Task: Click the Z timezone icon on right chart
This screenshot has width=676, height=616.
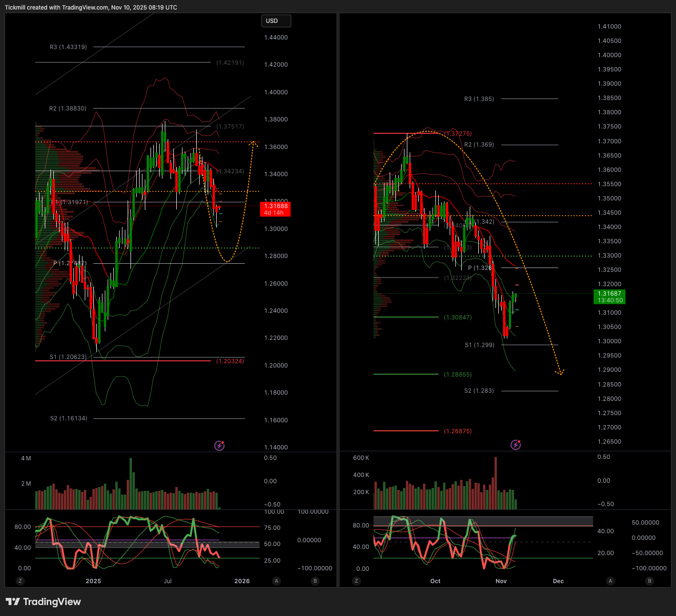Action: point(356,581)
